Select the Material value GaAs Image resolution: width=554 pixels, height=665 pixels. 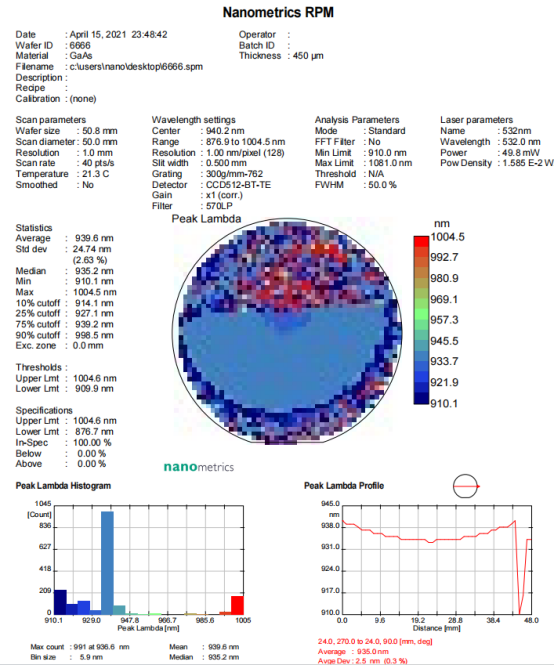(81, 56)
